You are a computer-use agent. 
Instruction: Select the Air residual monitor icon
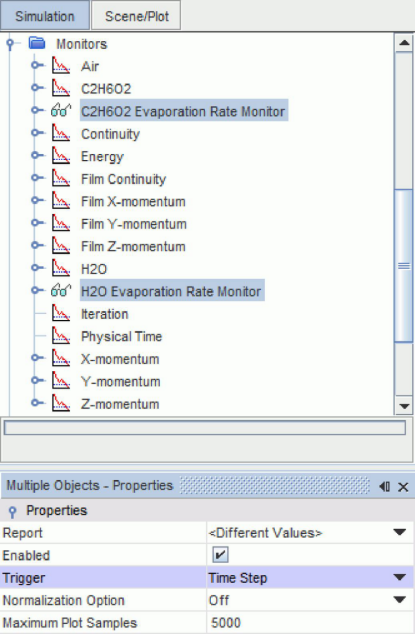coord(61,66)
